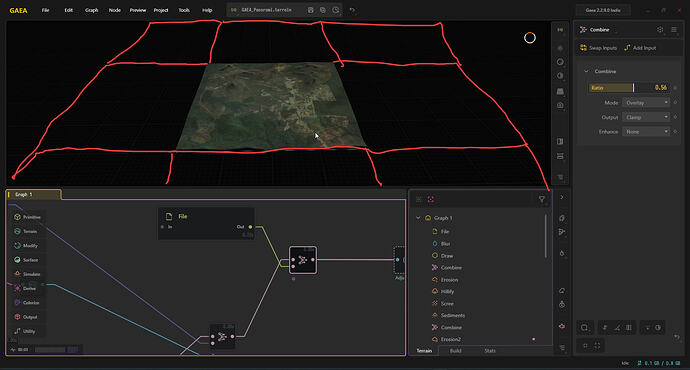The width and height of the screenshot is (690, 370).
Task: Click the selection tool icon in bottom toolbar
Action: (585, 328)
